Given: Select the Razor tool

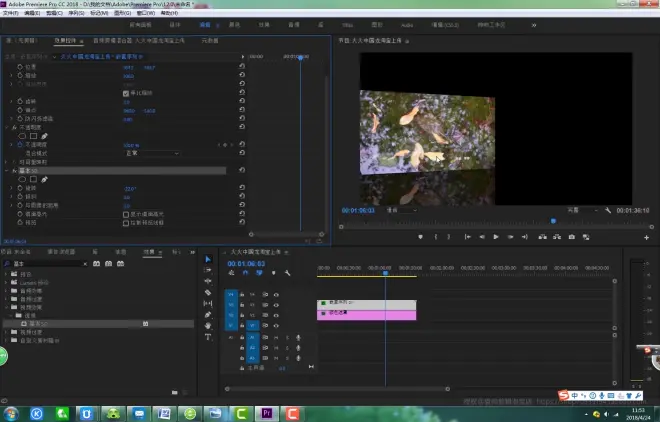Looking at the screenshot, I should coord(208,292).
